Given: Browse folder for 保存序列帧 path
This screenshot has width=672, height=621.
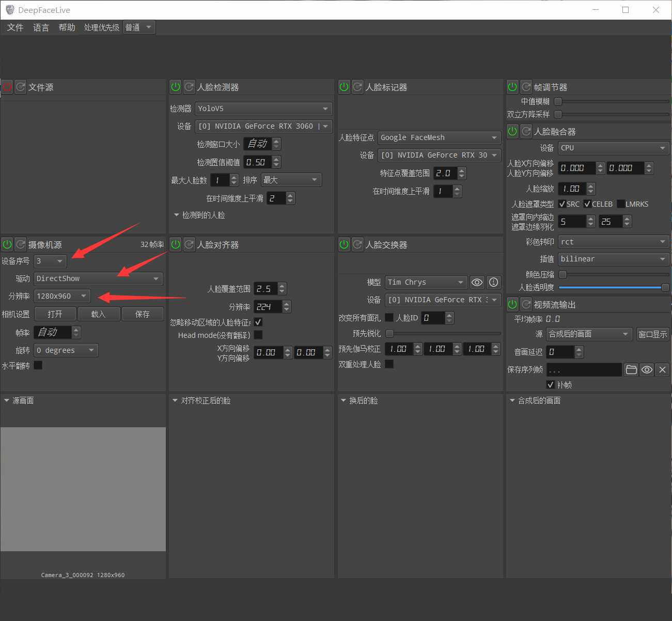Looking at the screenshot, I should [x=631, y=369].
